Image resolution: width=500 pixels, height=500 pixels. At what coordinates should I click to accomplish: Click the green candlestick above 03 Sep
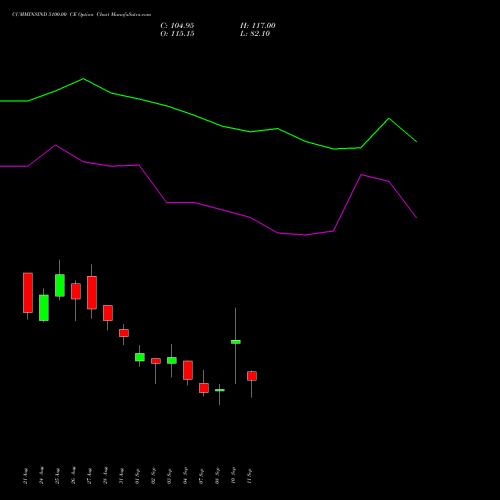pos(172,360)
